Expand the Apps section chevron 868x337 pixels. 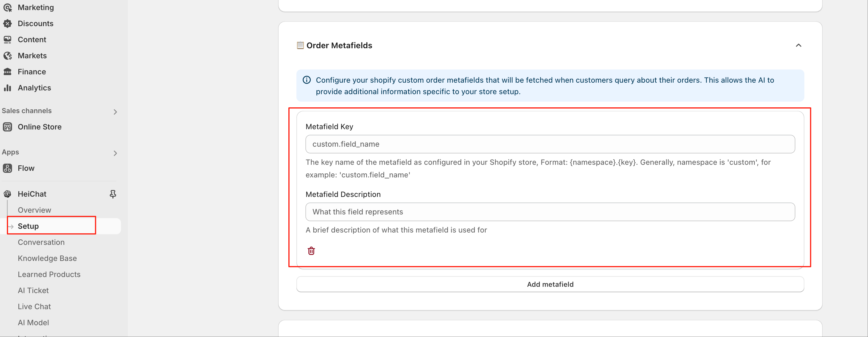point(115,153)
